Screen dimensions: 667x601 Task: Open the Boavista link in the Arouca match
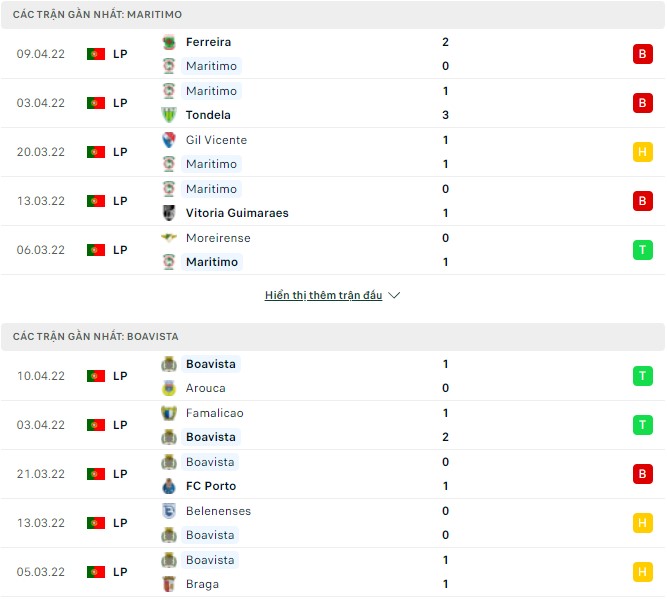tap(210, 364)
